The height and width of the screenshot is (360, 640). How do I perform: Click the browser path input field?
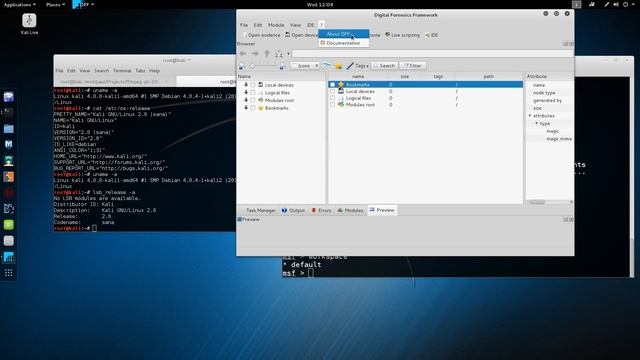432,53
